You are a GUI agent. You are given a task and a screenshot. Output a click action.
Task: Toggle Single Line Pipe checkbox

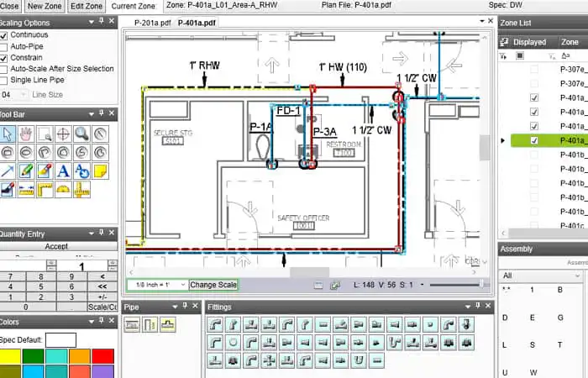(x=3, y=81)
